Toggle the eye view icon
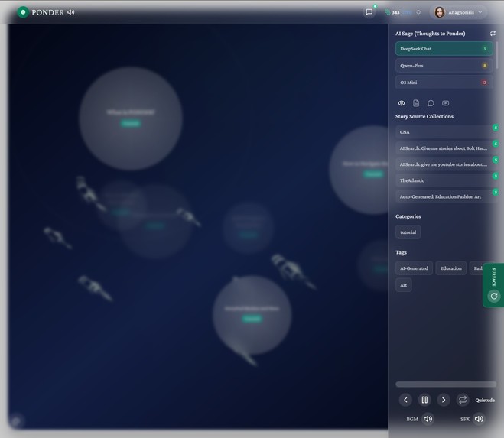 (x=402, y=103)
